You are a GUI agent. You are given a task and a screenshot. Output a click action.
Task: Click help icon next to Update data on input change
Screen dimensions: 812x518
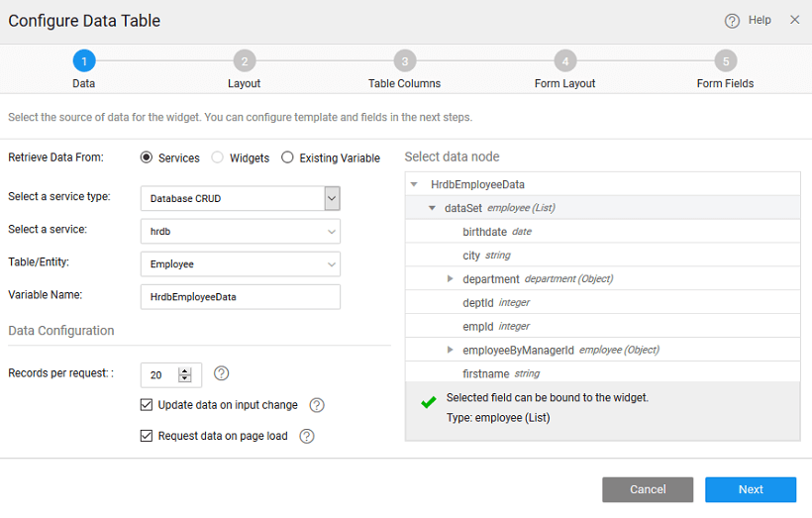tap(317, 405)
